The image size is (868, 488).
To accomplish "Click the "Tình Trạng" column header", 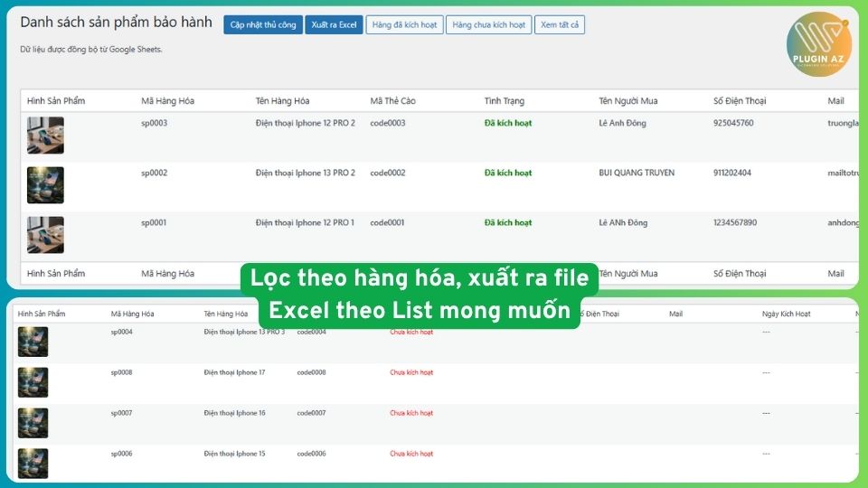I will [504, 101].
